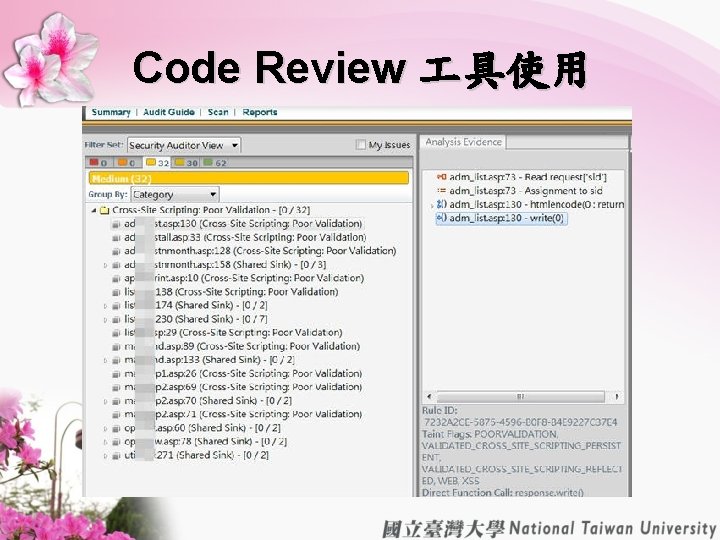Expand the .asp:60 Shared Sink node

click(x=105, y=428)
